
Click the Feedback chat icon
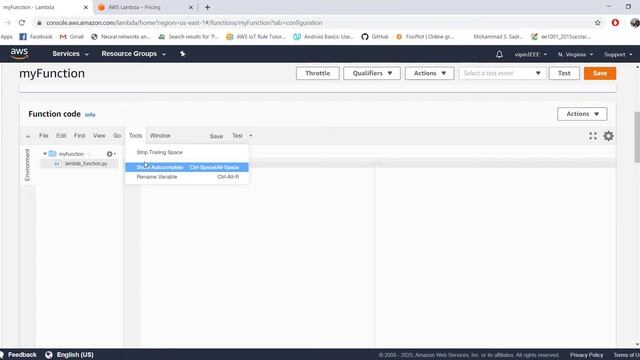2,355
